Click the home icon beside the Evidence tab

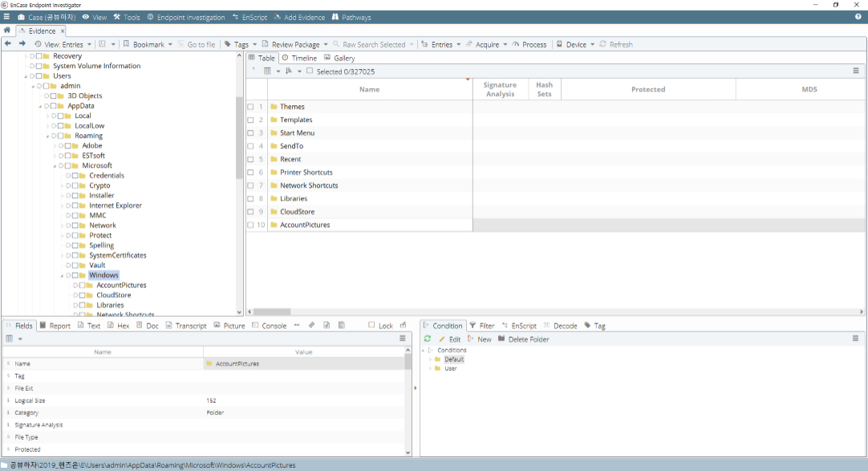[x=7, y=30]
